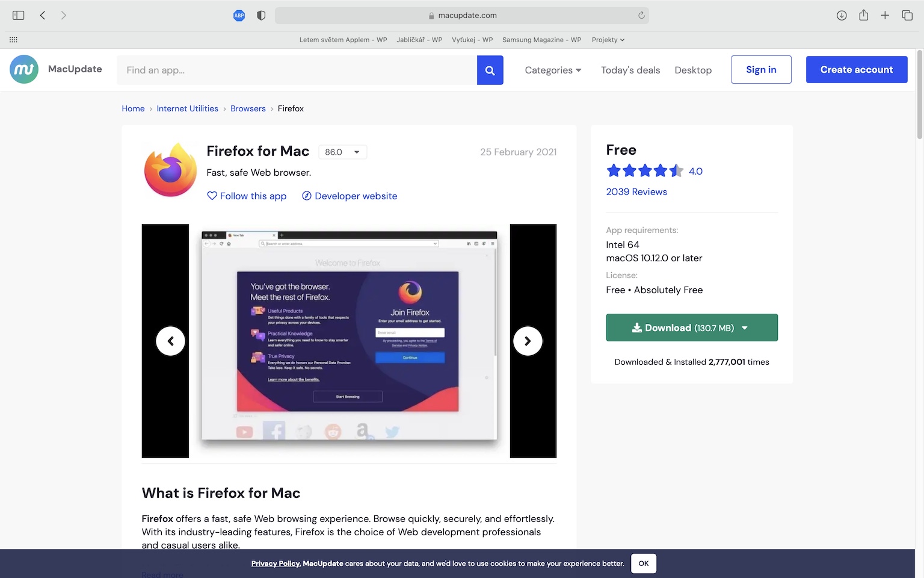The height and width of the screenshot is (578, 924).
Task: Click the macOS 10.12.0 or later text
Action: pos(654,258)
